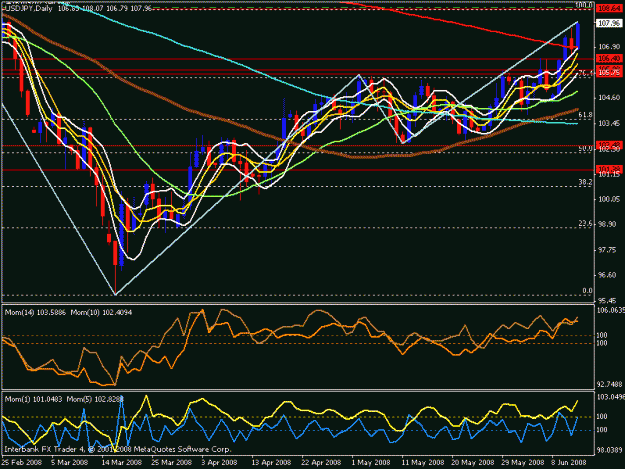This screenshot has height=469, width=625.
Task: Click the 25 Mar 2008 date label
Action: pos(171,463)
